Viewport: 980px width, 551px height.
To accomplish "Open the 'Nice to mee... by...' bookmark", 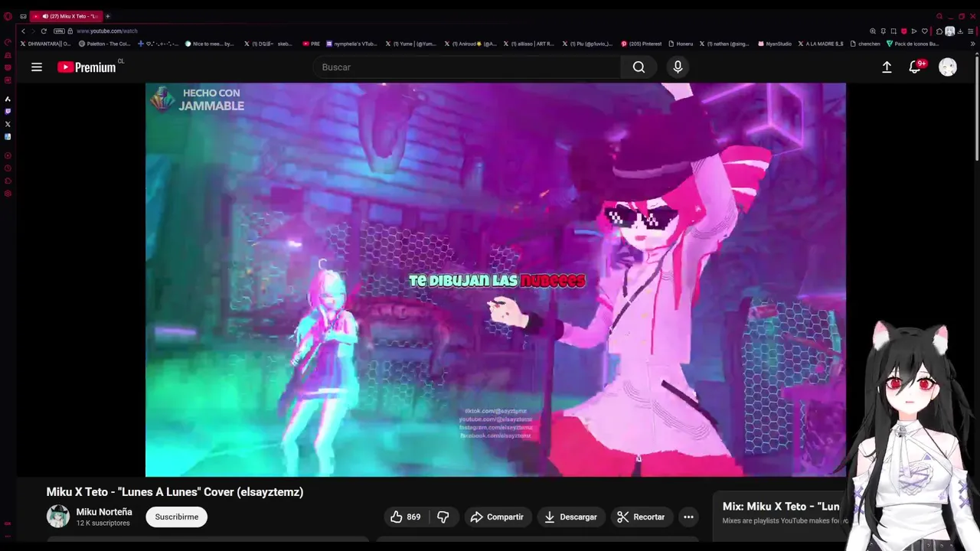I will tap(210, 44).
